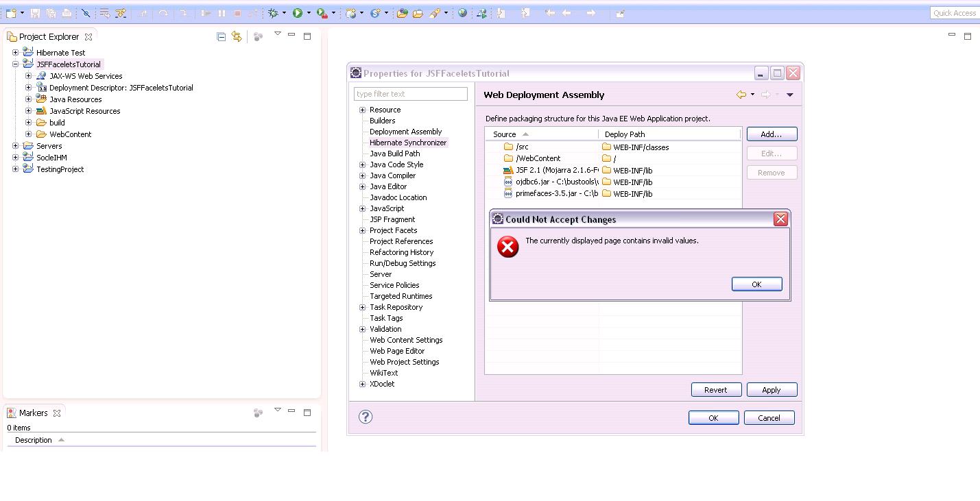This screenshot has height=501, width=980.
Task: Expand the Servers project
Action: (15, 145)
